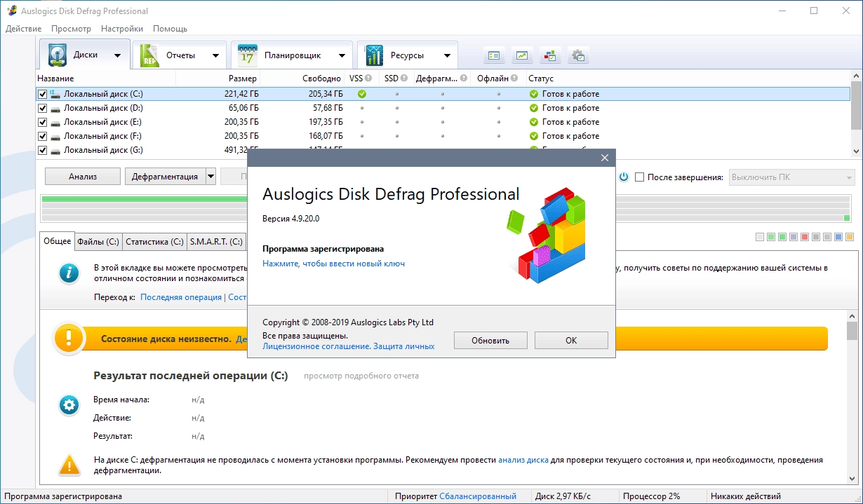Screen dimensions: 863x504
Task: Click the анализ диска link
Action: (523, 460)
